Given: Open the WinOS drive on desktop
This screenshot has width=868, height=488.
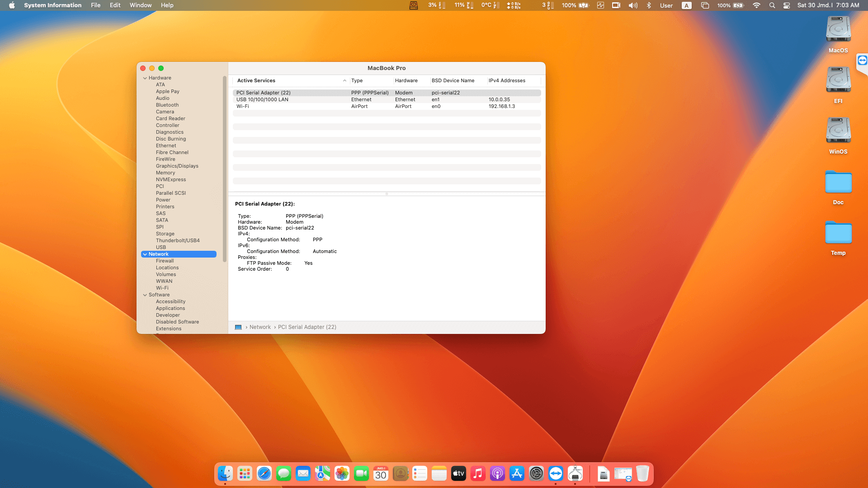Looking at the screenshot, I should pyautogui.click(x=838, y=131).
